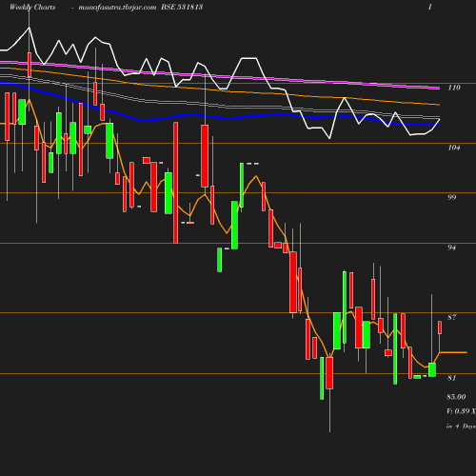Image resolution: width=476 pixels, height=476 pixels.
Task: Click the 'BSE 531813' symbol label
Action: (x=182, y=7)
